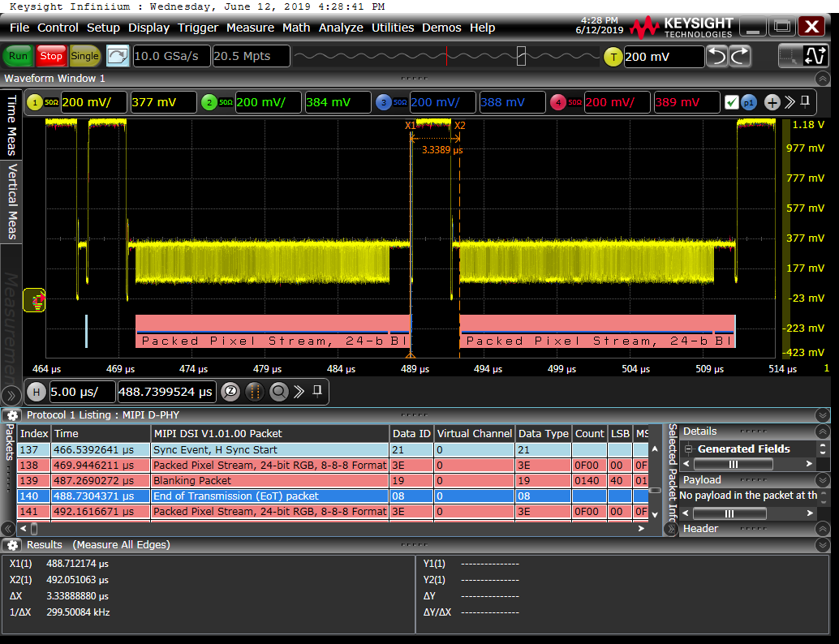The height and width of the screenshot is (644, 839).
Task: Open the Time Meas side tab
Action: pos(11,126)
